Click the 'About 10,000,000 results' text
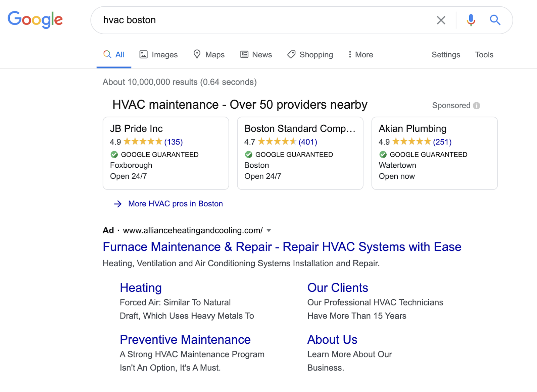This screenshot has width=537, height=392. point(180,82)
